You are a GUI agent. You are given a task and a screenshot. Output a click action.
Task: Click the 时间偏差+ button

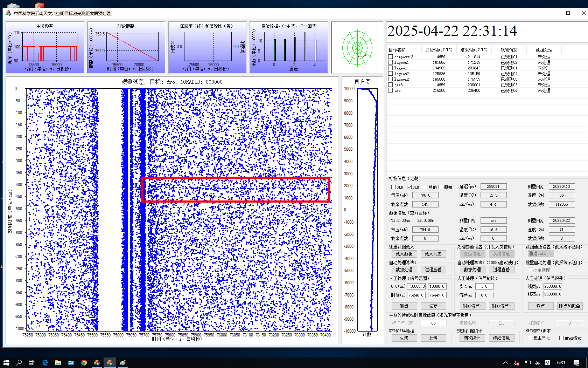tap(501, 306)
